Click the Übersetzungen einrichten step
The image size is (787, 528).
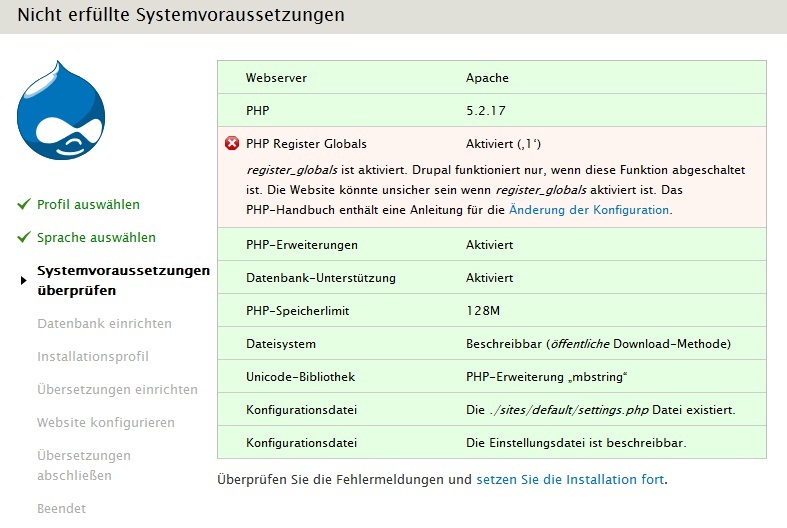(x=117, y=390)
